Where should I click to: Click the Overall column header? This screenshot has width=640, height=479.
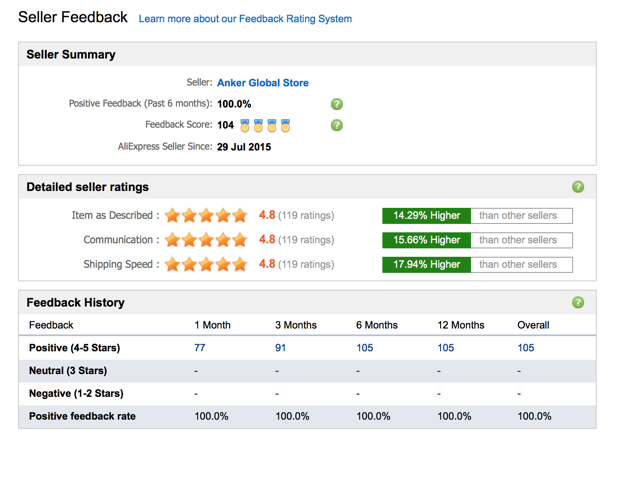(x=533, y=325)
